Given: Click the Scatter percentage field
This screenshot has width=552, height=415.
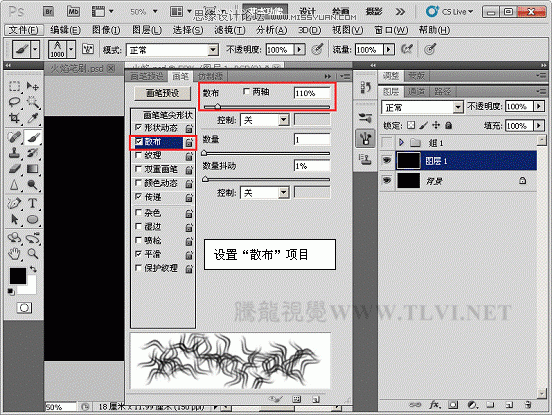Looking at the screenshot, I should click(x=312, y=93).
